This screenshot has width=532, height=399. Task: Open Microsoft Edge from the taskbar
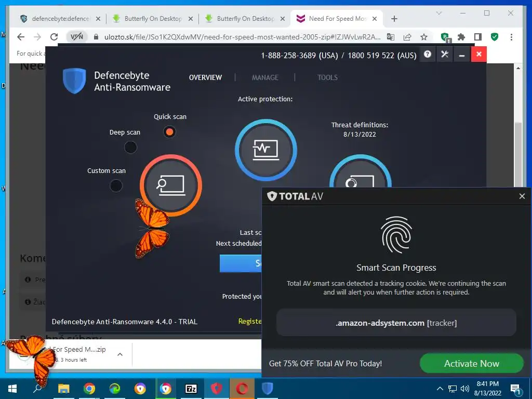115,389
